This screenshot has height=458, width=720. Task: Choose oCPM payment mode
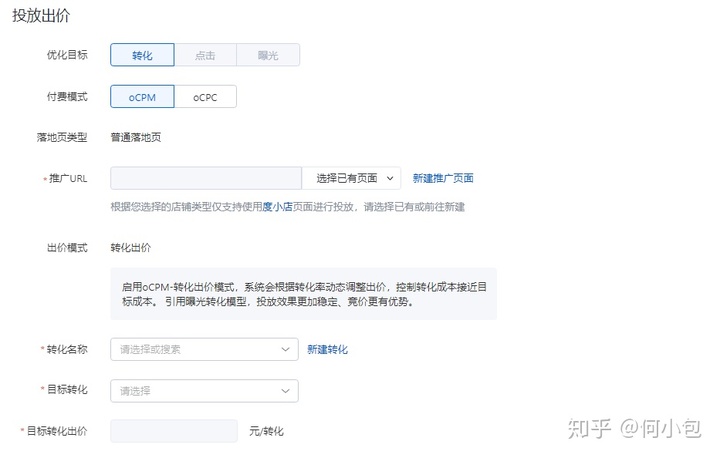[x=142, y=97]
